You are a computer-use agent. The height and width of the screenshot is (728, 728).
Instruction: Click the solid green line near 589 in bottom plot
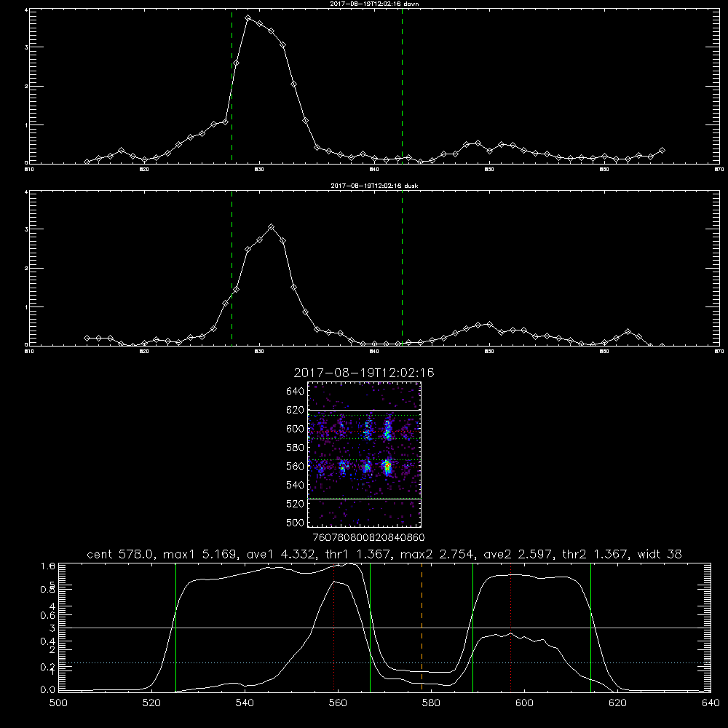pos(472,627)
